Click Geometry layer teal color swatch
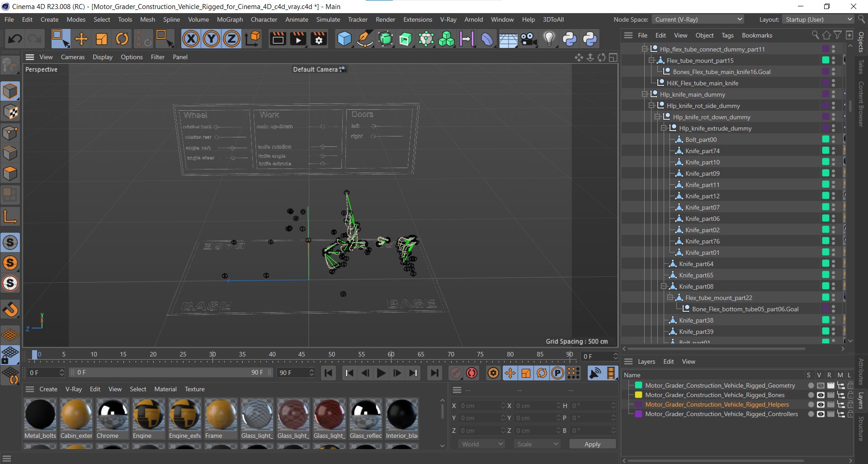Image resolution: width=868 pixels, height=464 pixels. (x=638, y=385)
